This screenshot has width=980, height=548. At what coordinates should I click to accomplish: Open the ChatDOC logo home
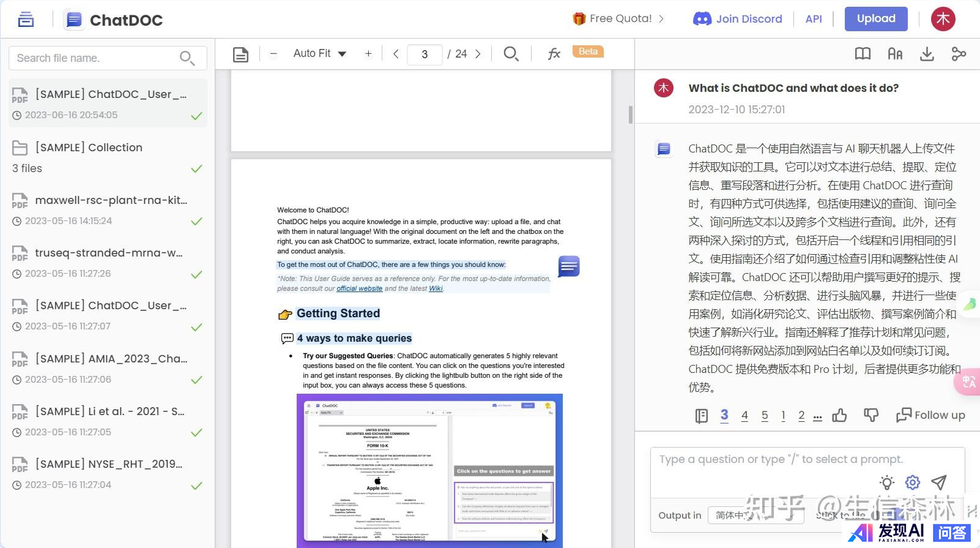click(x=114, y=20)
